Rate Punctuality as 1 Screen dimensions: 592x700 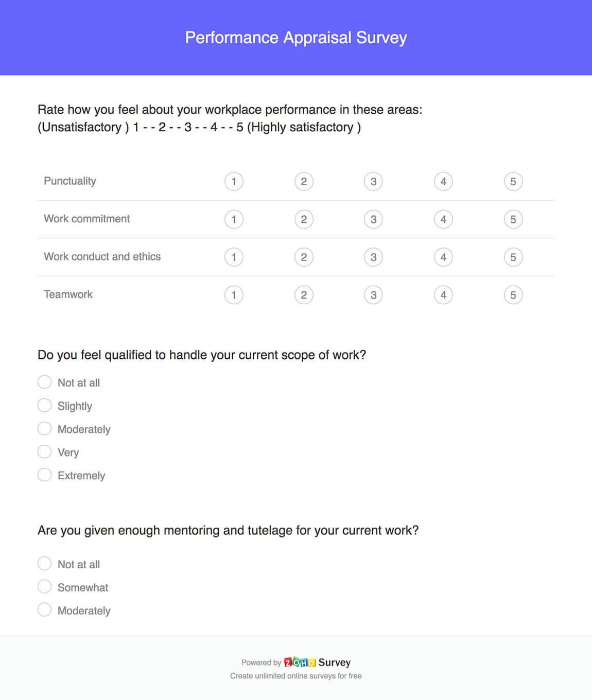coord(234,182)
